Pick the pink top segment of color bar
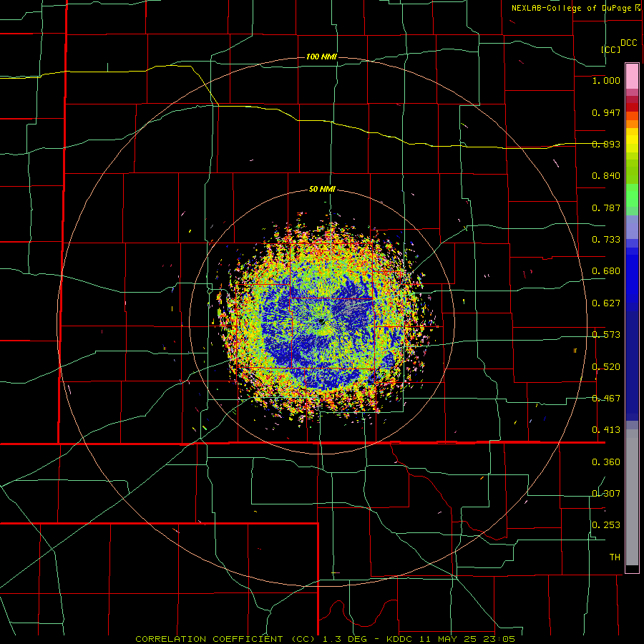 [x=632, y=76]
